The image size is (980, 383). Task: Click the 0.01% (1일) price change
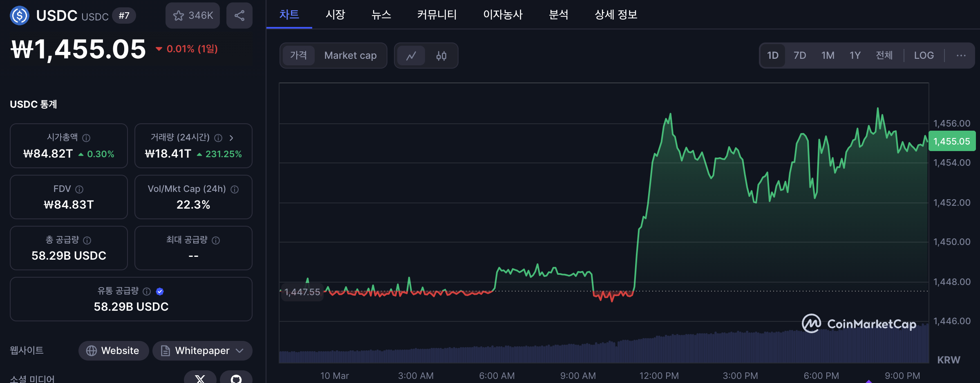187,49
